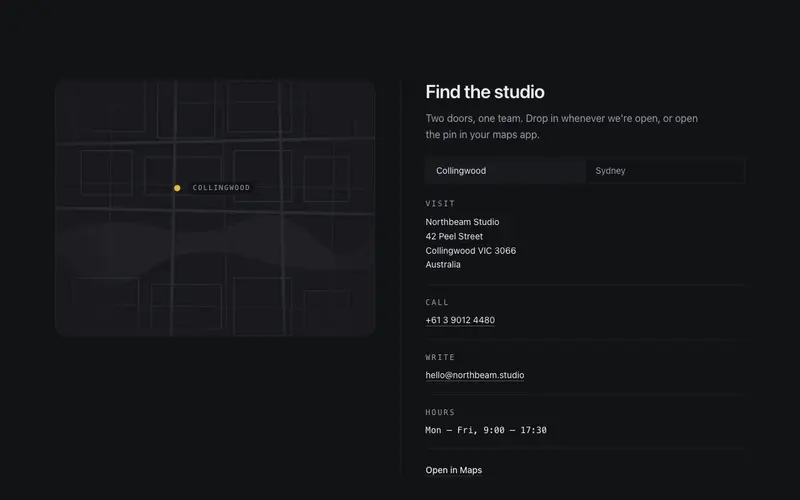Call the +61 3 9012 4480 phone link
The width and height of the screenshot is (800, 500).
coord(460,320)
